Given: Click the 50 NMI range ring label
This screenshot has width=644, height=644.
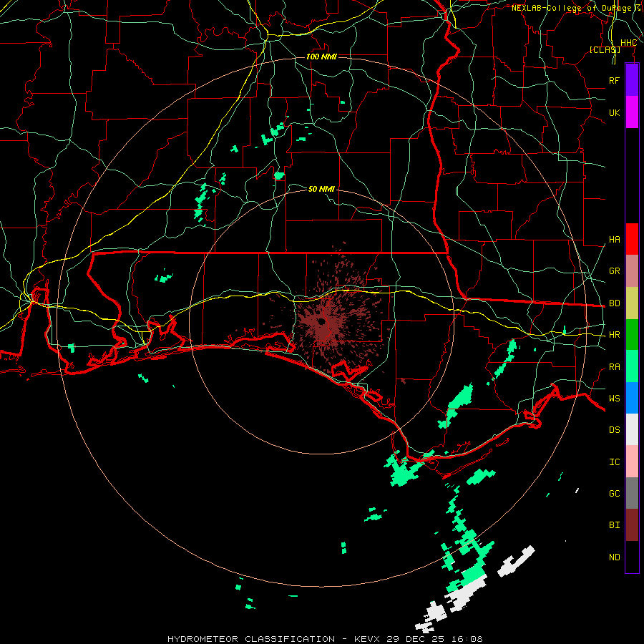Looking at the screenshot, I should 321,189.
